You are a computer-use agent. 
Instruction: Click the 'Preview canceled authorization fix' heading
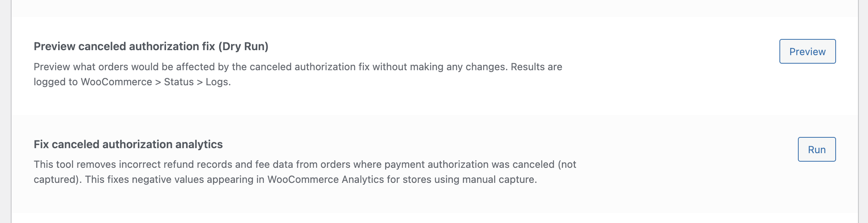pyautogui.click(x=124, y=46)
